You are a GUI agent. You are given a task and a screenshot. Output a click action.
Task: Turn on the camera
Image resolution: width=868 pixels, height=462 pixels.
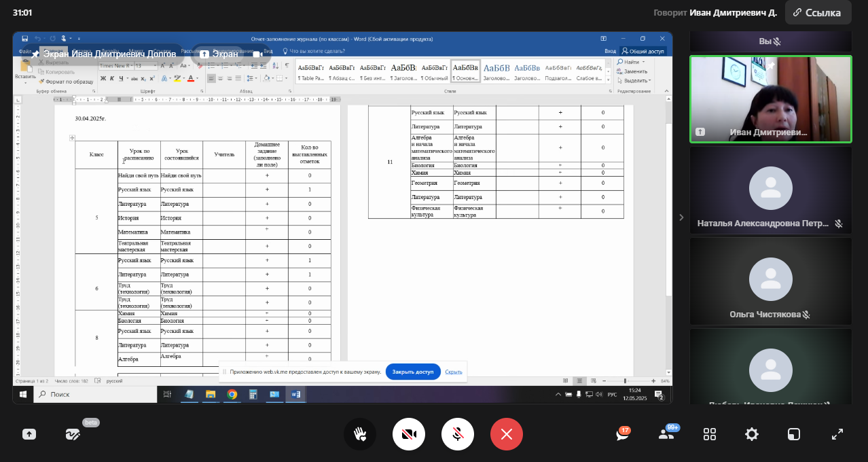[409, 434]
